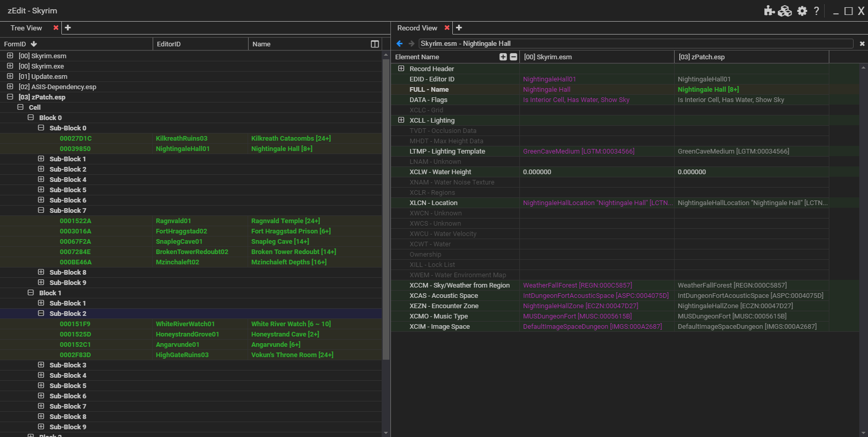Screen dimensions: 868x437
Task: Expand the XCLL - Lighting element
Action: pos(401,120)
